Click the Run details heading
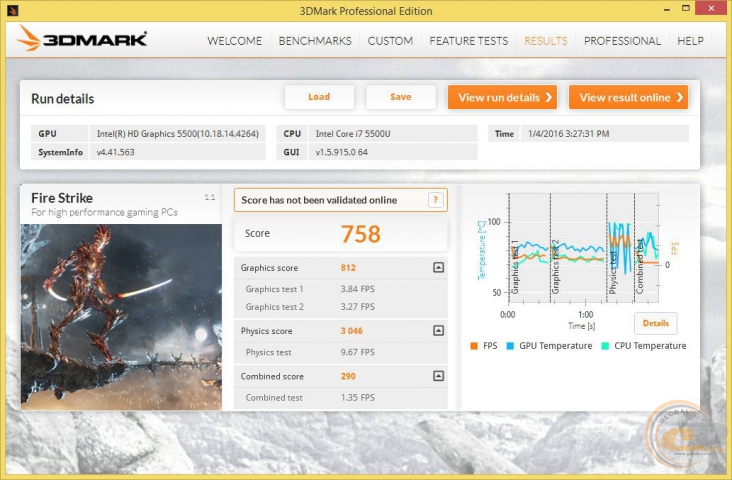732x480 pixels. tap(63, 99)
